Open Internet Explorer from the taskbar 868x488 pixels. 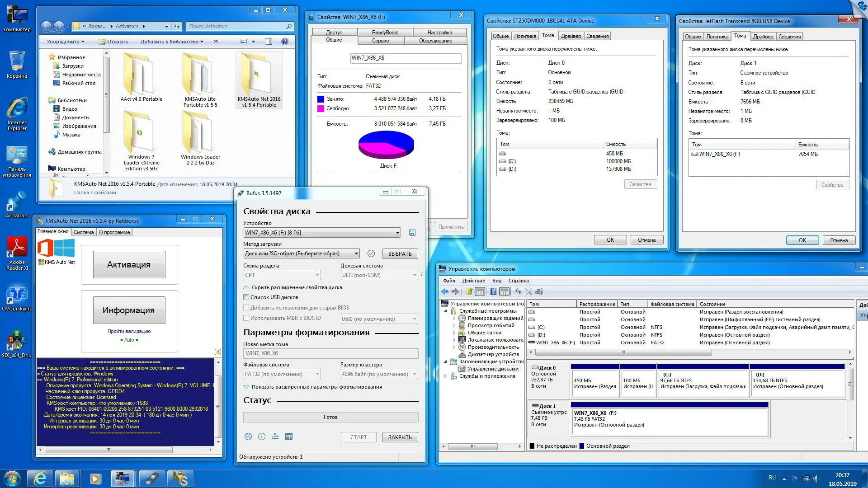click(x=40, y=479)
